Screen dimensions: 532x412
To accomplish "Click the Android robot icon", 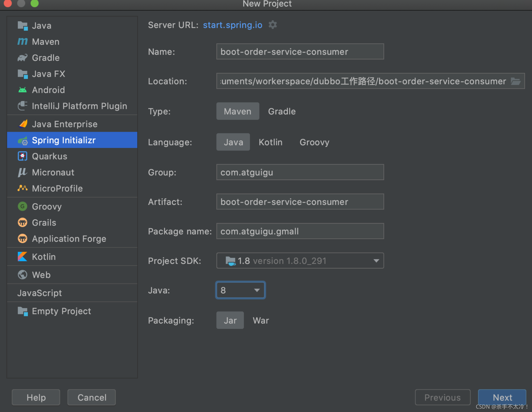I will pyautogui.click(x=23, y=90).
